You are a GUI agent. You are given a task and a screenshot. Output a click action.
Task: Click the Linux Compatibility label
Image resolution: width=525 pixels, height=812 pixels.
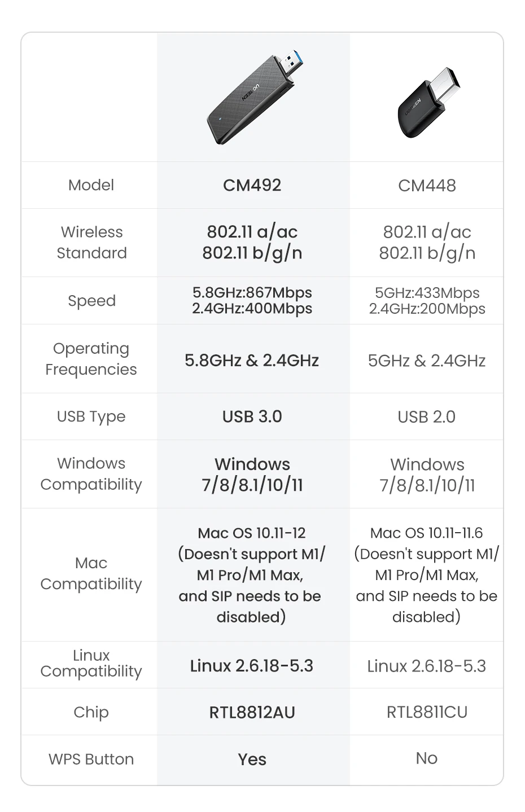point(91,663)
